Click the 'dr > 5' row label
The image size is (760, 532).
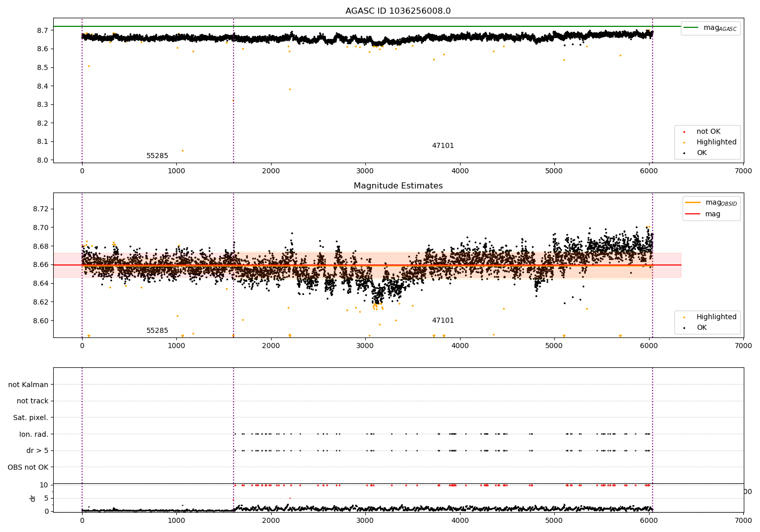tap(37, 451)
